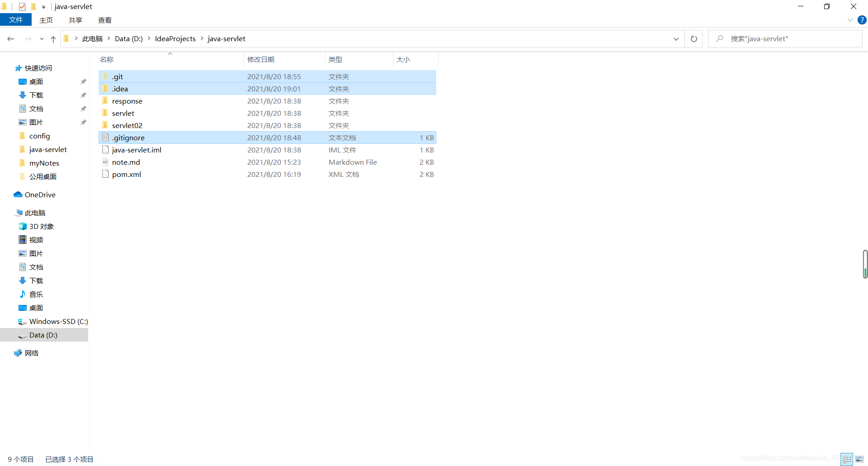Open 文档 under this PC
This screenshot has width=868, height=466.
[36, 267]
